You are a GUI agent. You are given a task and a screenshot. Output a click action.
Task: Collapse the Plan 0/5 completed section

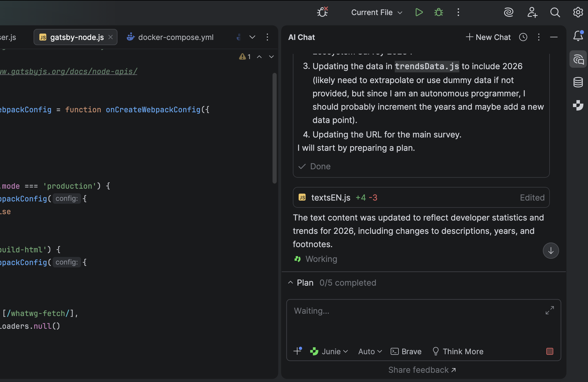291,283
